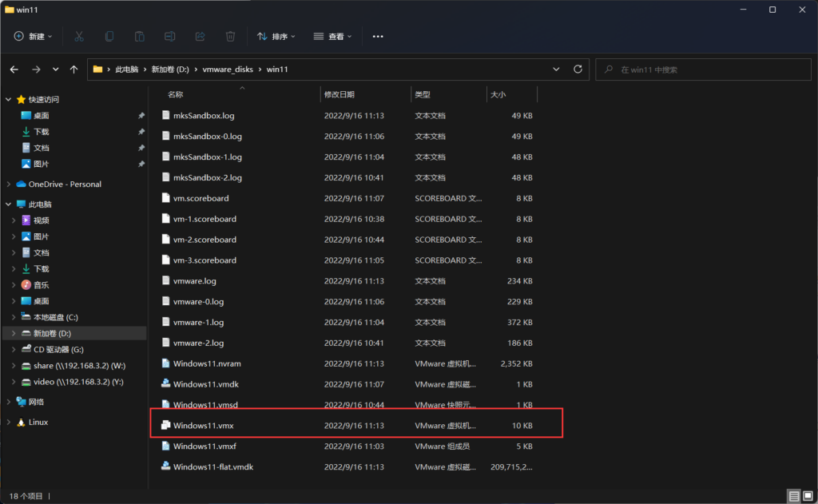Switch to details view icon in status bar
Image resolution: width=818 pixels, height=504 pixels.
pos(793,496)
